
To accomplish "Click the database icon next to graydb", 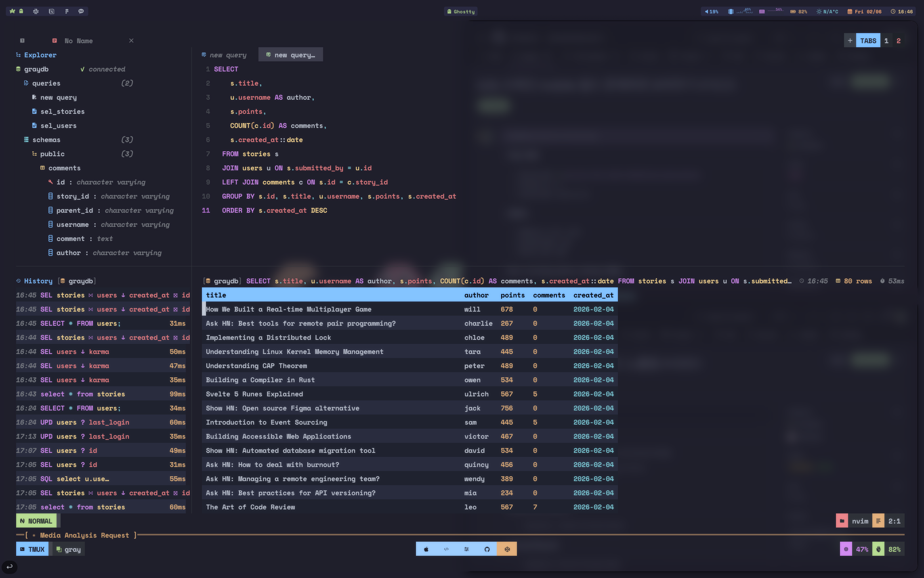I will (18, 69).
